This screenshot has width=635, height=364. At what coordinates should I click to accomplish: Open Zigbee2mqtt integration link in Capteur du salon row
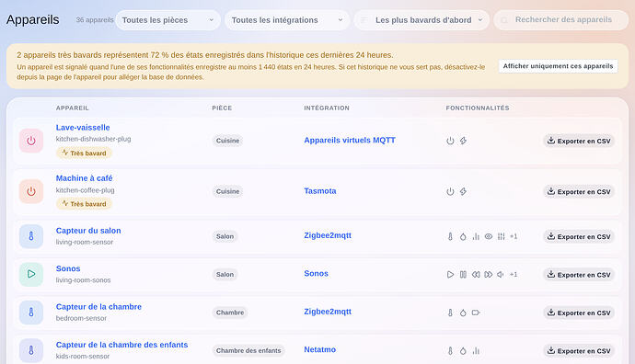[x=328, y=235]
